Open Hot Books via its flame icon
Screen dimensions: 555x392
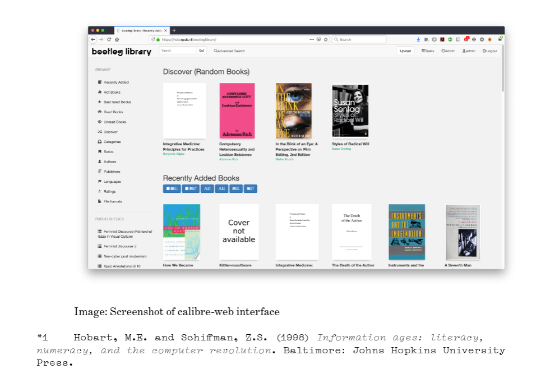tap(100, 93)
